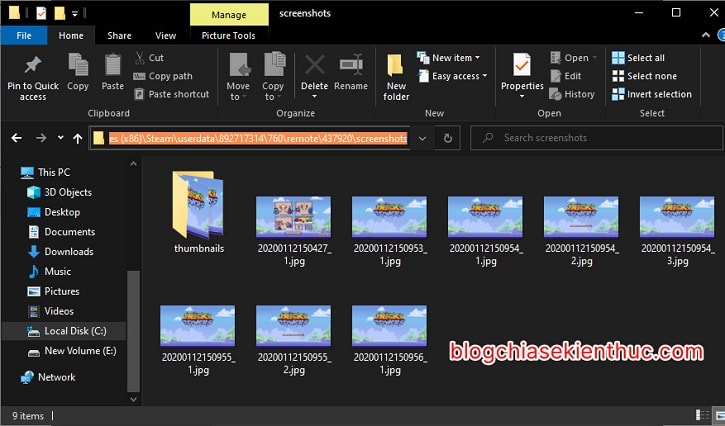
Task: Click the Search screenshots box
Action: [x=596, y=138]
